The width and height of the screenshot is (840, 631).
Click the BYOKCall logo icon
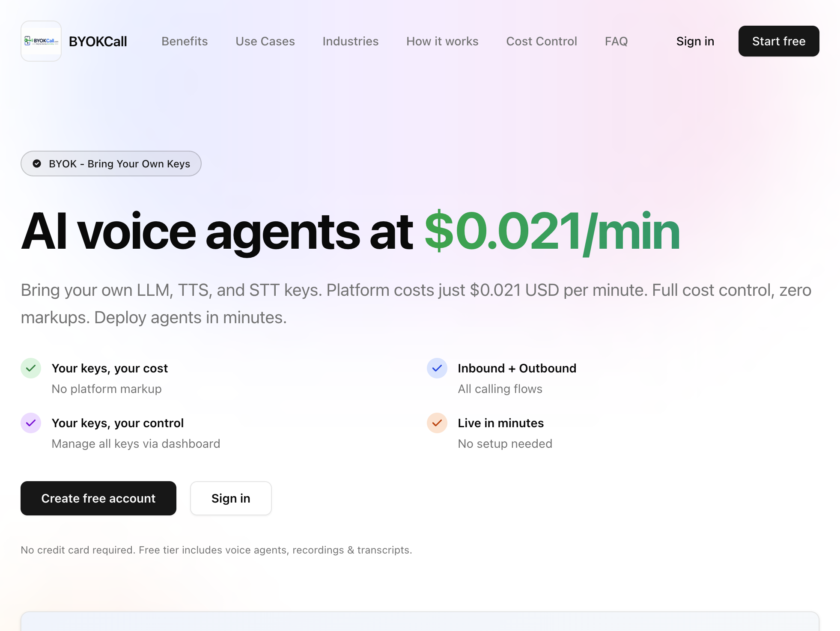click(41, 41)
